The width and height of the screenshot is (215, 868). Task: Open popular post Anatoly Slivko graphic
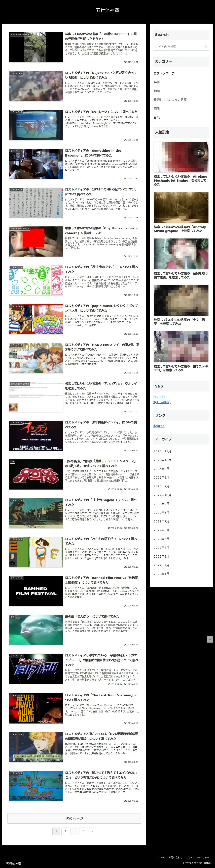click(x=181, y=212)
